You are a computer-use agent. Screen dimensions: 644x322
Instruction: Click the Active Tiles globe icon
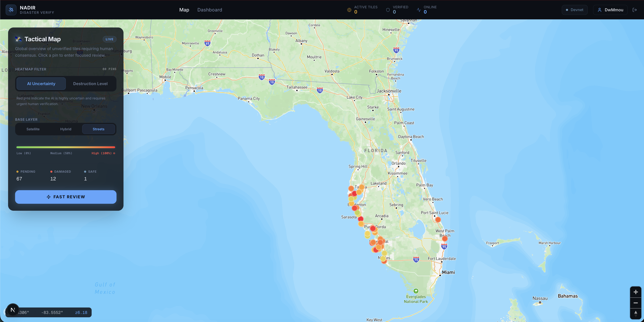coord(349,10)
